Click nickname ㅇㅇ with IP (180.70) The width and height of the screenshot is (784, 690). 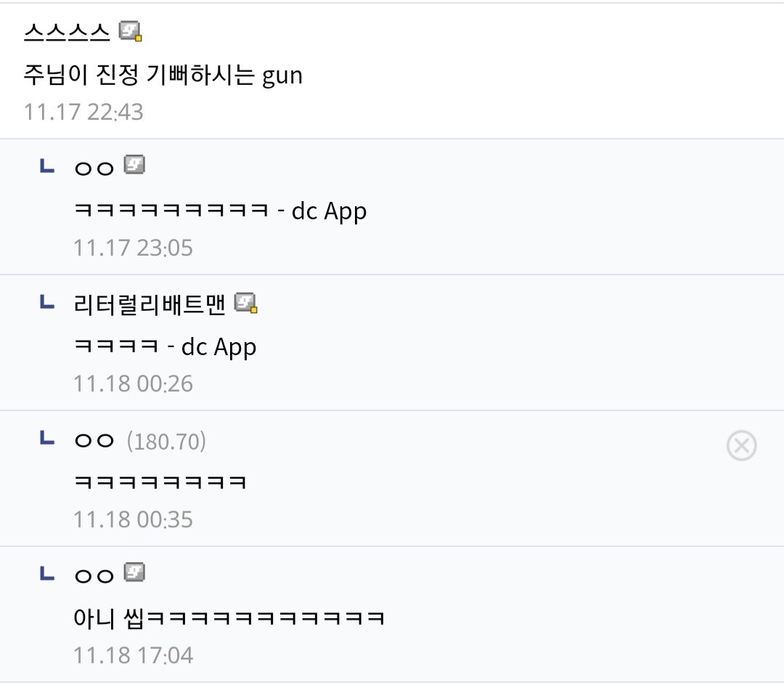point(94,440)
